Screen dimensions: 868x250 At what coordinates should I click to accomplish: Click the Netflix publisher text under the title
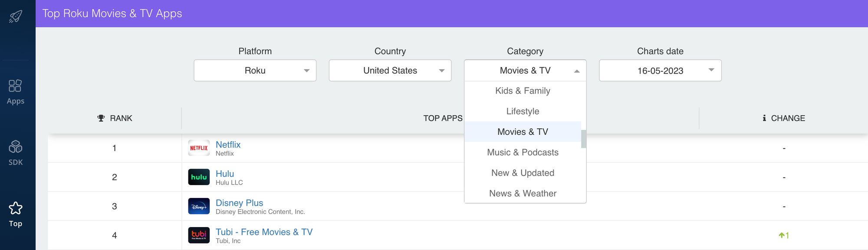point(225,153)
